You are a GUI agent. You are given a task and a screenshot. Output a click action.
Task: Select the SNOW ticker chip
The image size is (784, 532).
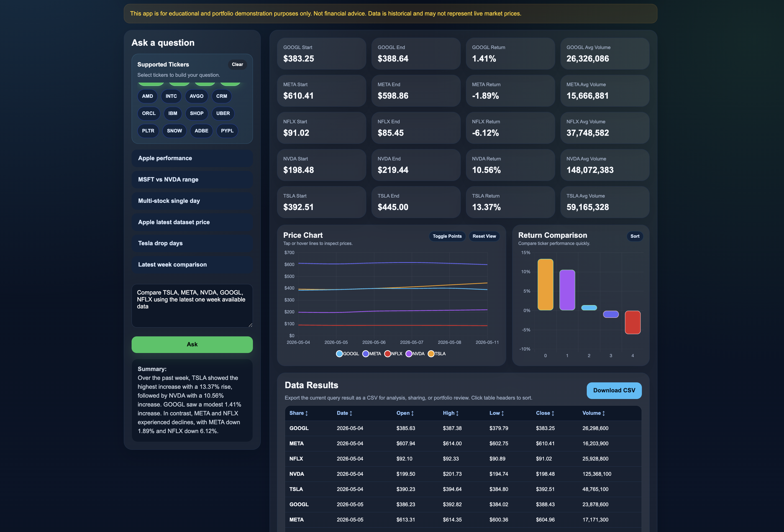(175, 131)
